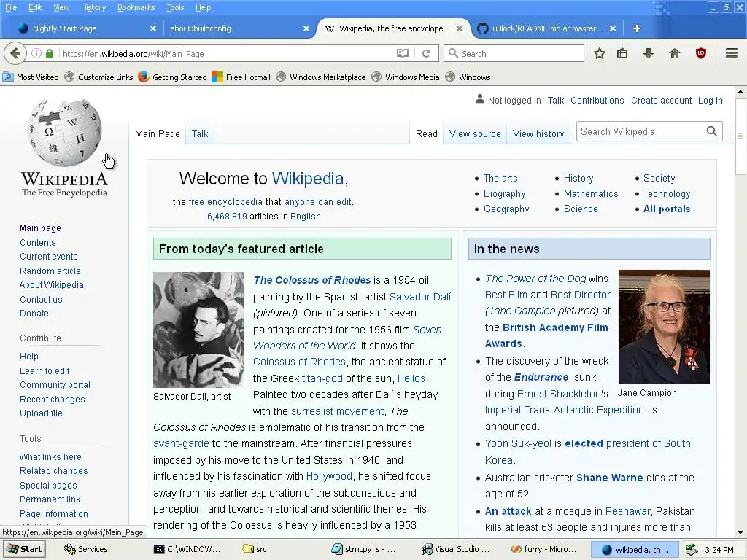This screenshot has height=560, width=747.
Task: Click the Salvador Dalí portrait thumbnail
Action: (x=198, y=330)
